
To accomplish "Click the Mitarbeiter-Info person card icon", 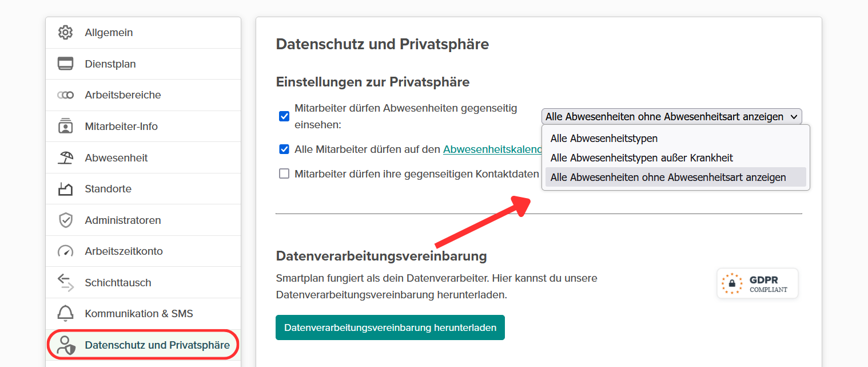I will pos(66,127).
